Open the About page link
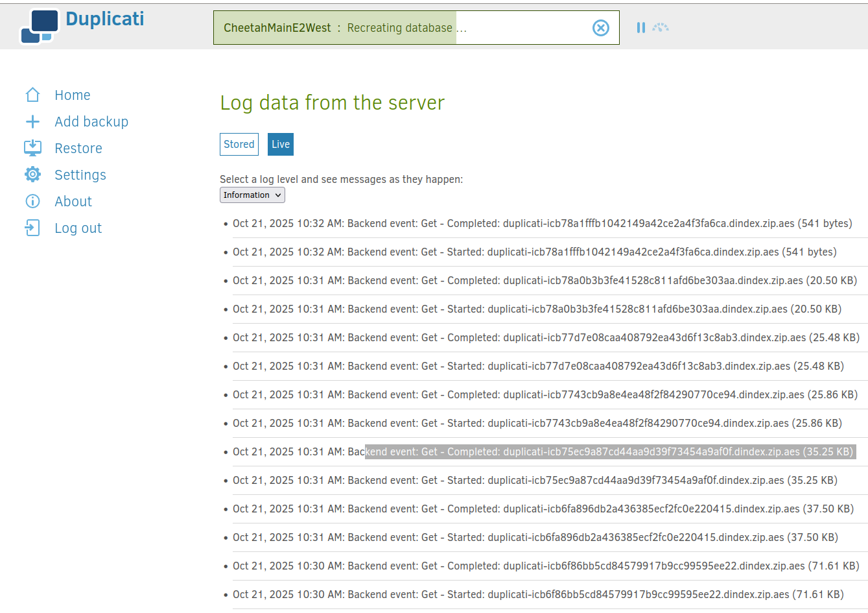868x613 pixels. tap(73, 202)
